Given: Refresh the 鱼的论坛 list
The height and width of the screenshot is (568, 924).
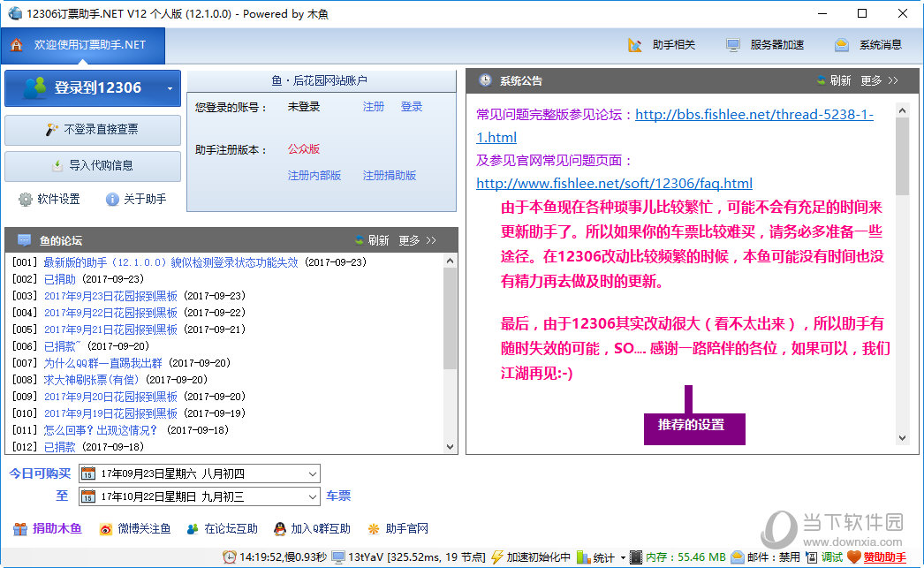Looking at the screenshot, I should 372,240.
